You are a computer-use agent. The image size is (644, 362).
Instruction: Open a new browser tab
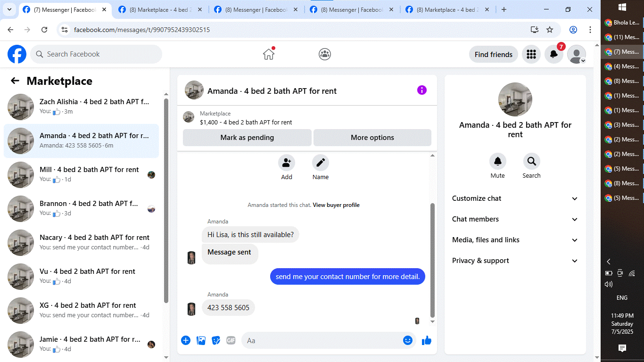point(504,9)
